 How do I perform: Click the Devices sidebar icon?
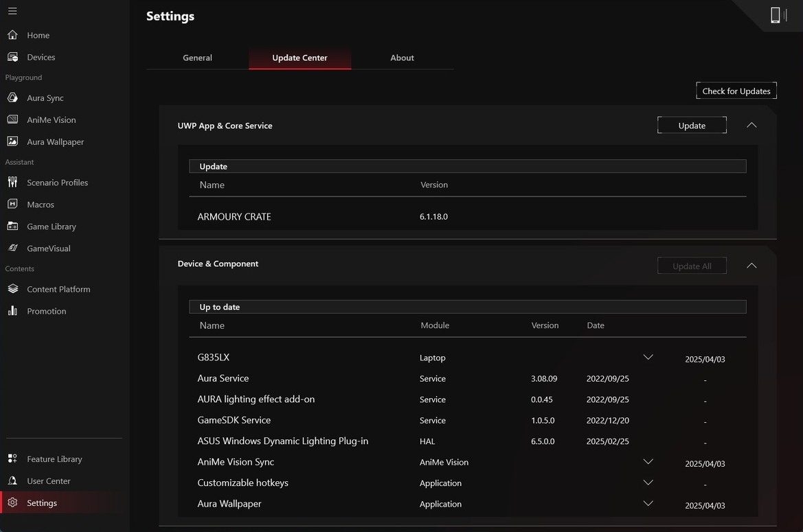click(13, 57)
